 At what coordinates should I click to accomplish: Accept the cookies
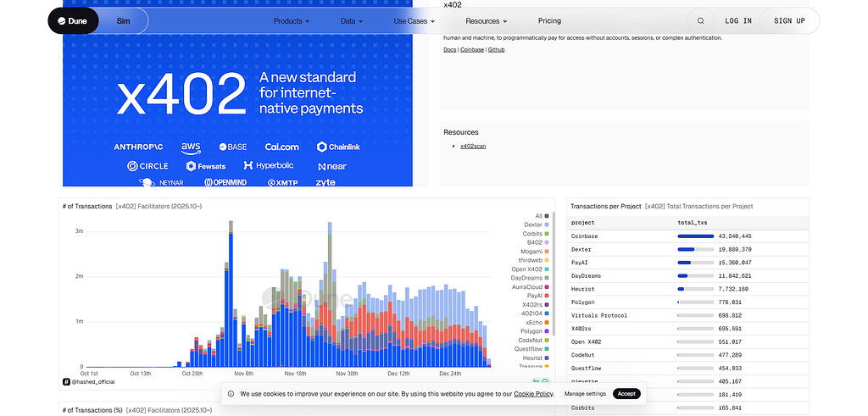click(626, 394)
